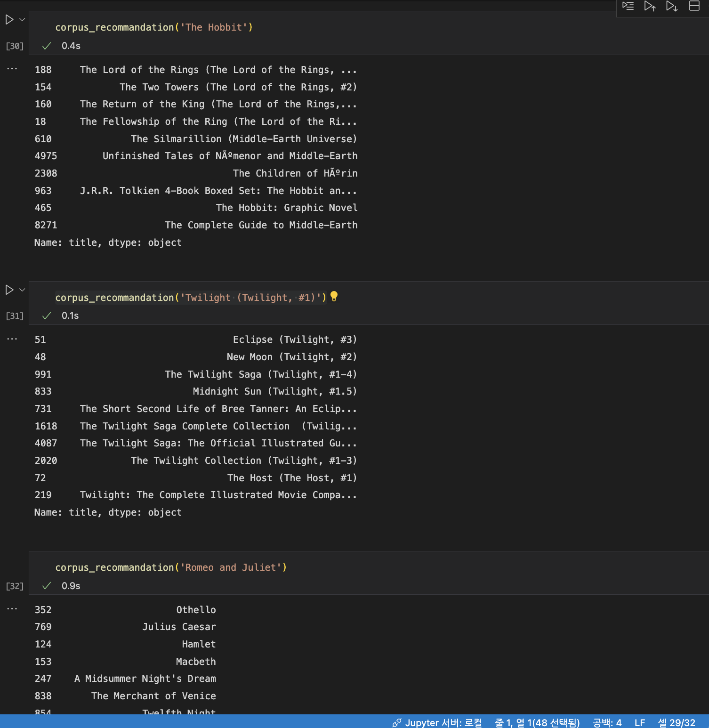Select output row 'The Silmarillion (Middle-Earth Universe)'

click(196, 139)
